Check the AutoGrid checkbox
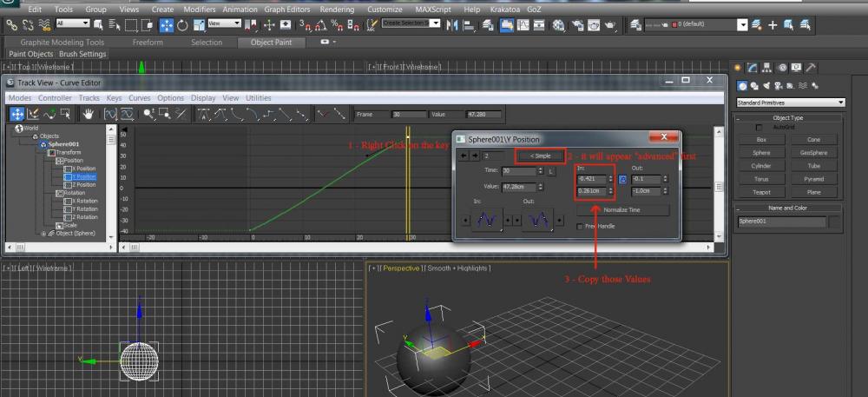The height and width of the screenshot is (397, 868). click(759, 128)
